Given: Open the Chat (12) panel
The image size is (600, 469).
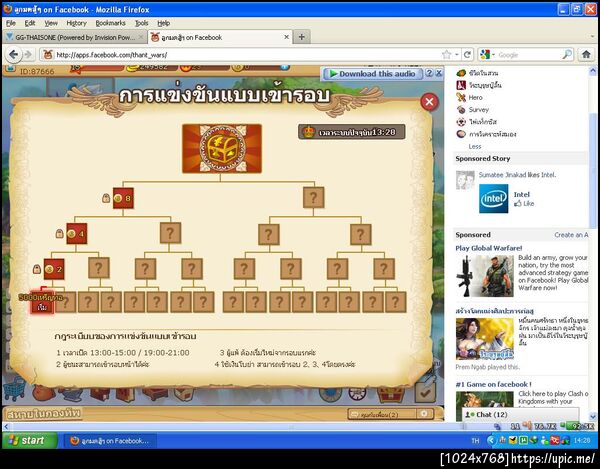Looking at the screenshot, I should click(x=520, y=415).
